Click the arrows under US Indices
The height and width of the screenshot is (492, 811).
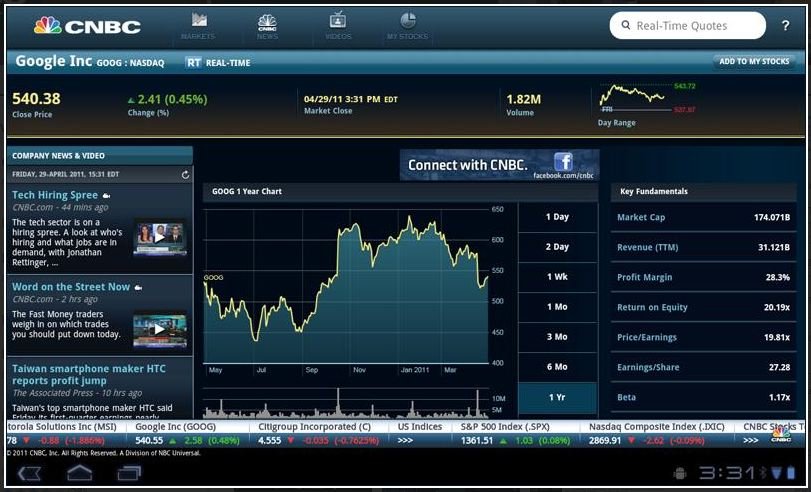pos(405,441)
